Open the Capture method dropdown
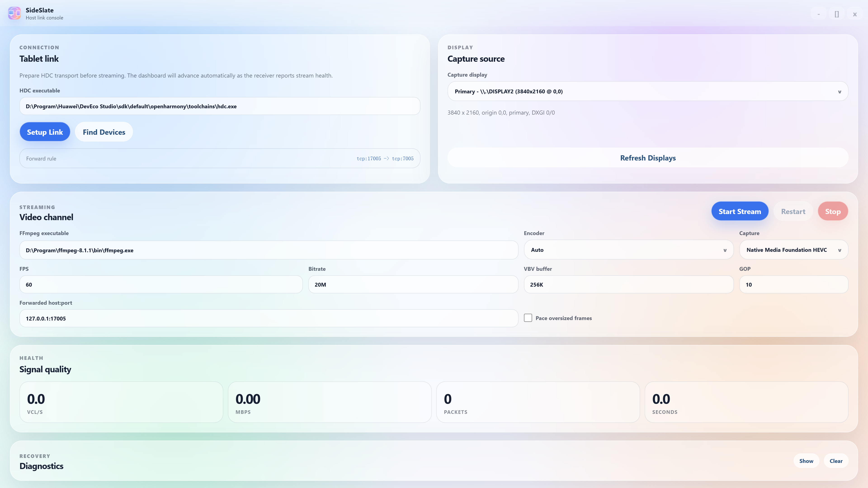 [794, 250]
